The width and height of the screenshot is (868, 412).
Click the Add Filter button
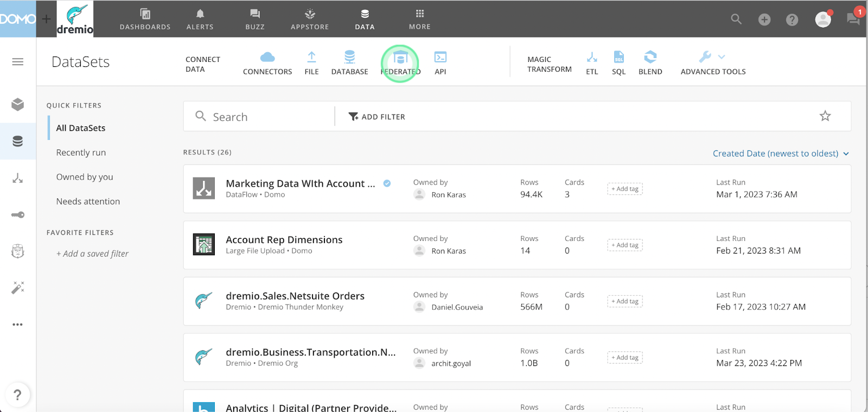coord(376,117)
